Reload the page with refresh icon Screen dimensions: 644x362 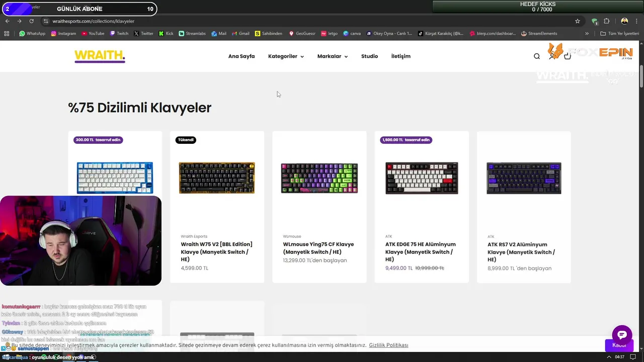point(31,21)
